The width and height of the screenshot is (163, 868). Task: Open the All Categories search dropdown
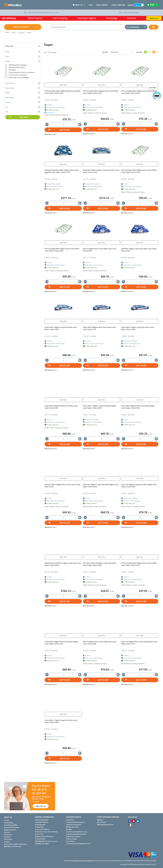click(x=136, y=27)
